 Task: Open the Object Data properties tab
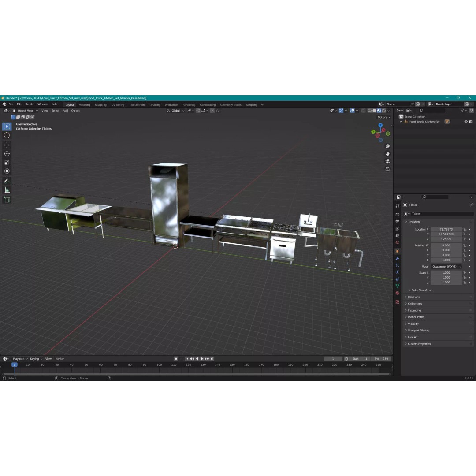point(398,286)
